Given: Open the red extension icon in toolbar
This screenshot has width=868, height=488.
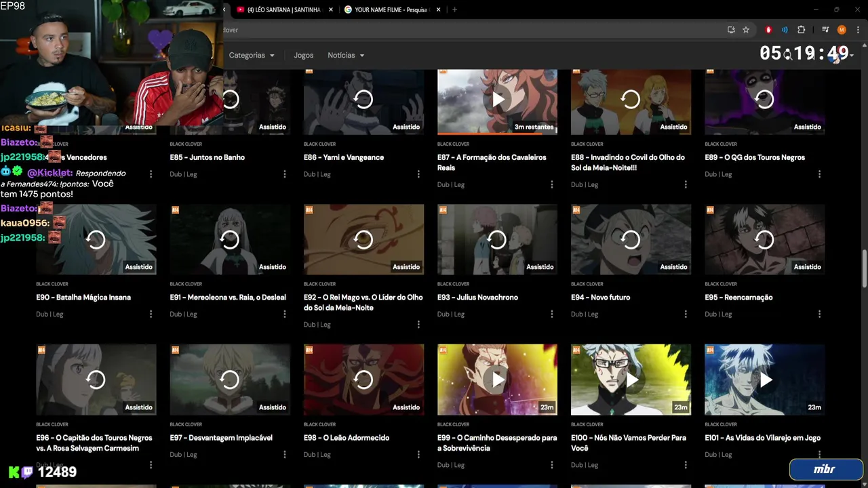Looking at the screenshot, I should 768,30.
